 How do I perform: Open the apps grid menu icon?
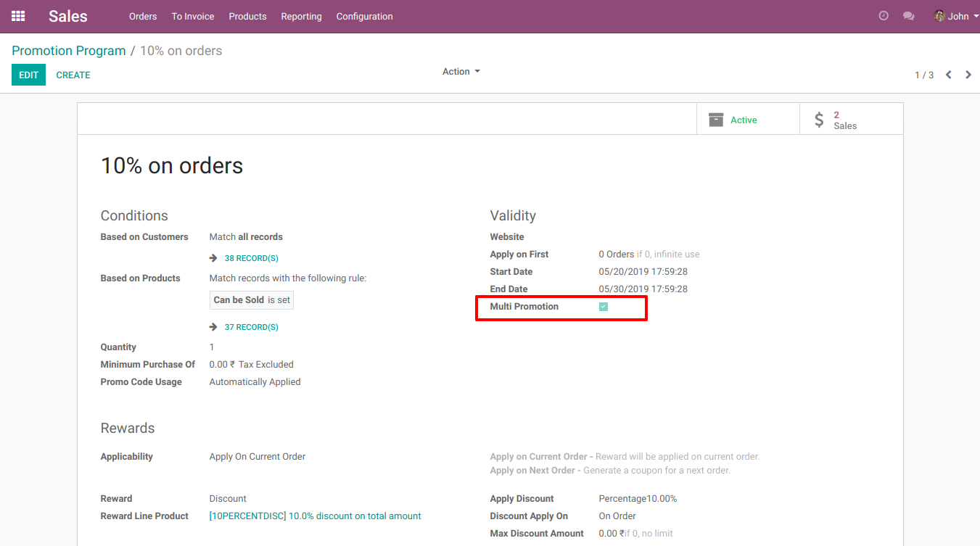point(18,16)
